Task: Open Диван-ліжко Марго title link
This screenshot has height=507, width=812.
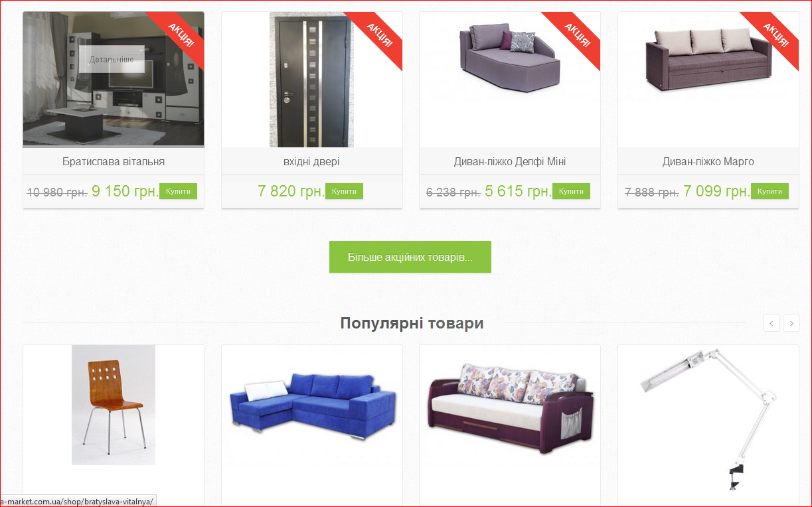Action: [x=708, y=161]
